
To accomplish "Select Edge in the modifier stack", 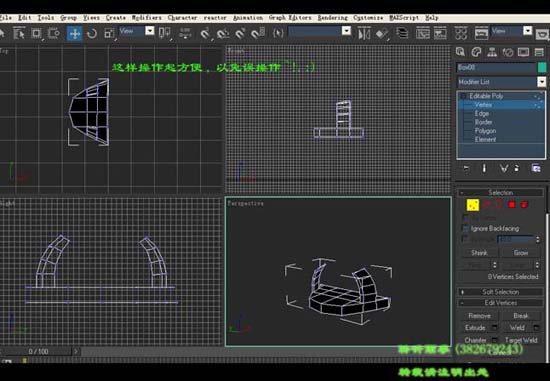I will (482, 114).
